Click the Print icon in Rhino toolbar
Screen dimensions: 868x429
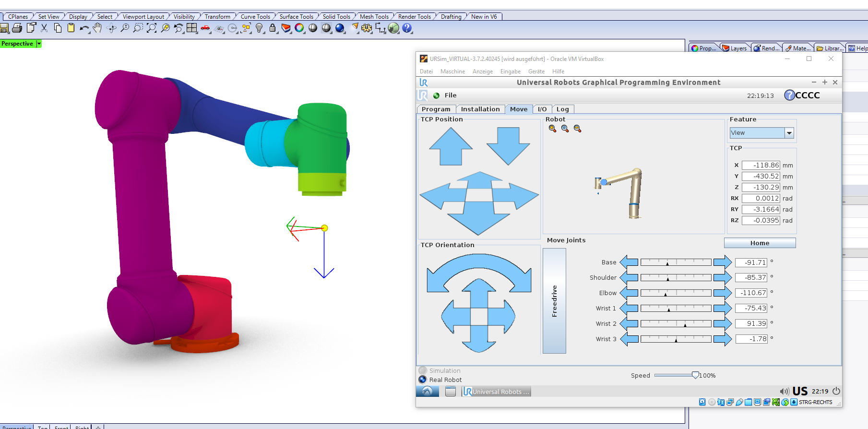pyautogui.click(x=17, y=28)
